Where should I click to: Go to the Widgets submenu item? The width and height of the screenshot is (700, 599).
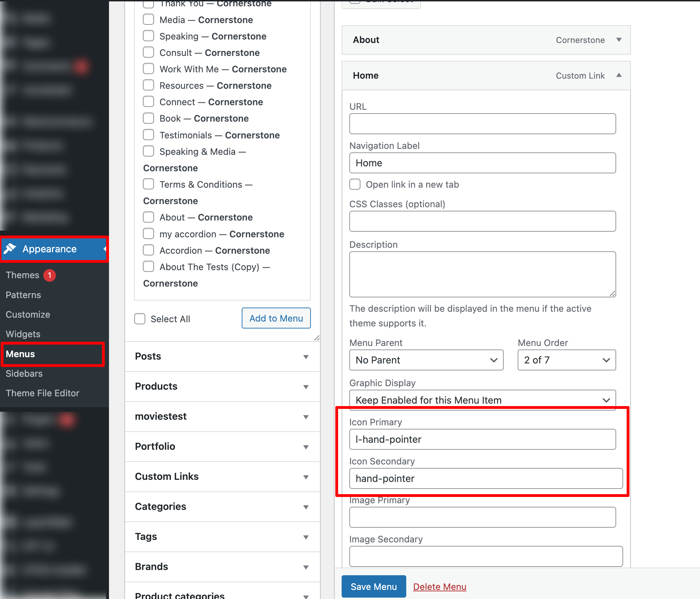[23, 334]
